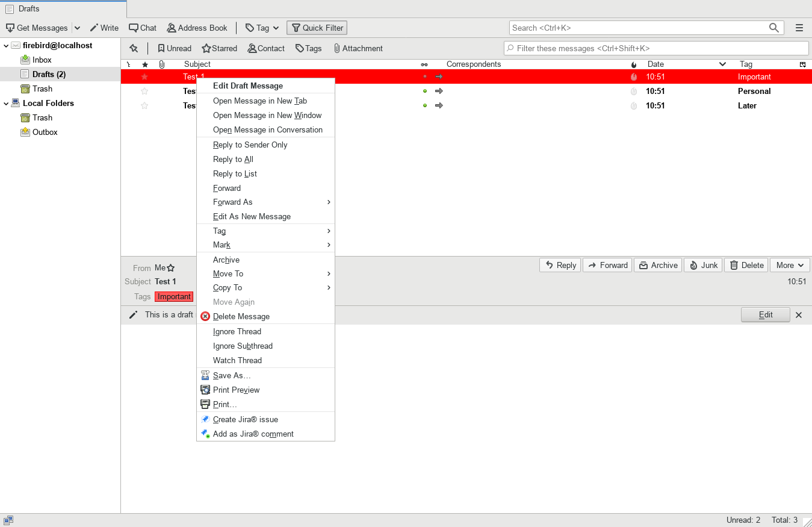Toggle the Unread quick filter
Viewport: 812px width, 527px height.
click(174, 48)
